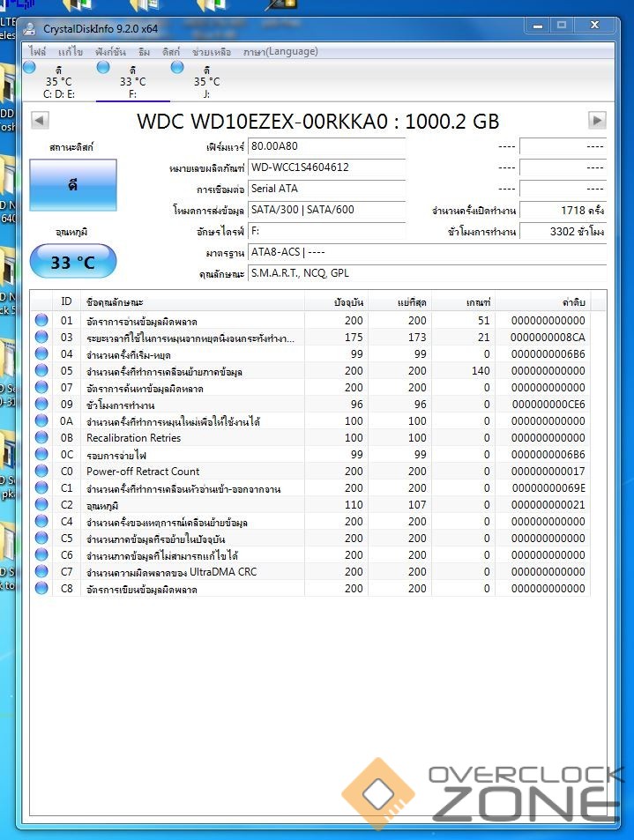
Task: Open the ไฟล์ (File) menu
Action: (x=37, y=52)
